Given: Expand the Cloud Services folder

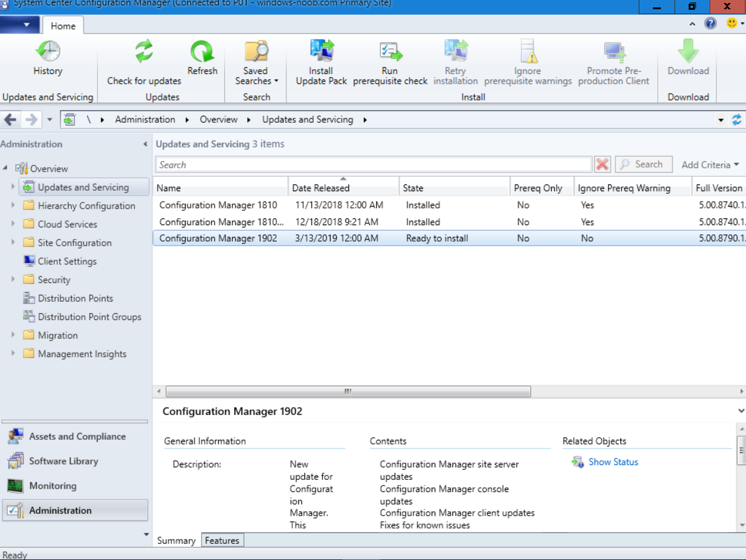Looking at the screenshot, I should (x=12, y=224).
